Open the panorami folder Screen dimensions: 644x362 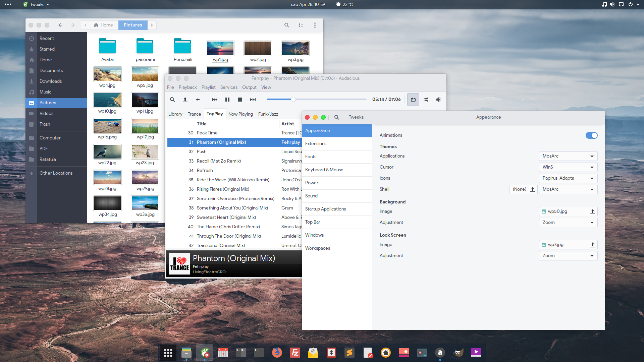145,47
